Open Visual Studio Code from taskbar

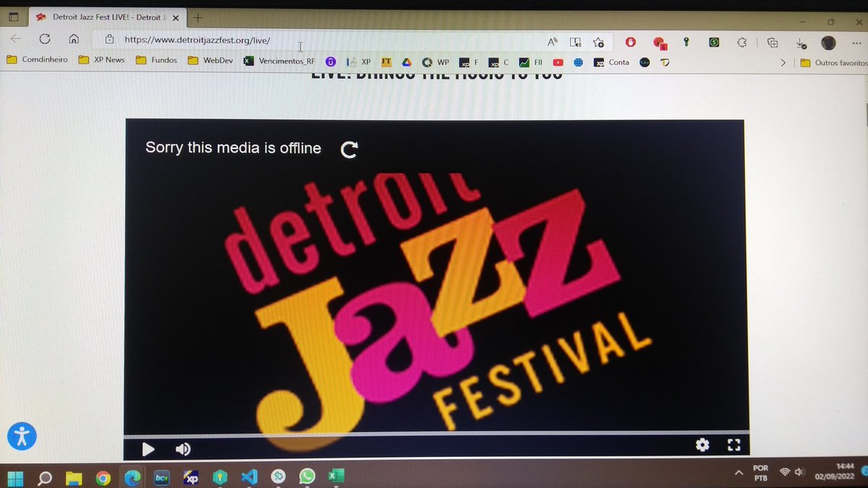249,477
